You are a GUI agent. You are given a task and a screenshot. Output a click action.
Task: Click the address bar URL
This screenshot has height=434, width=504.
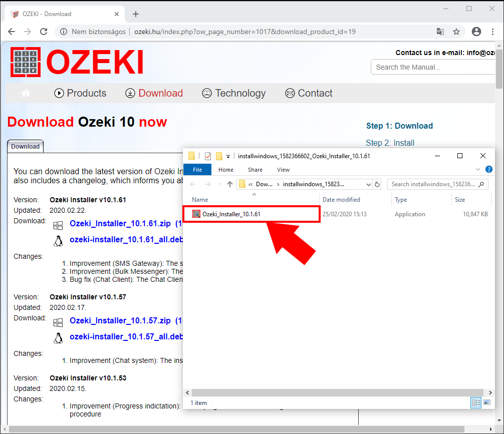point(245,32)
